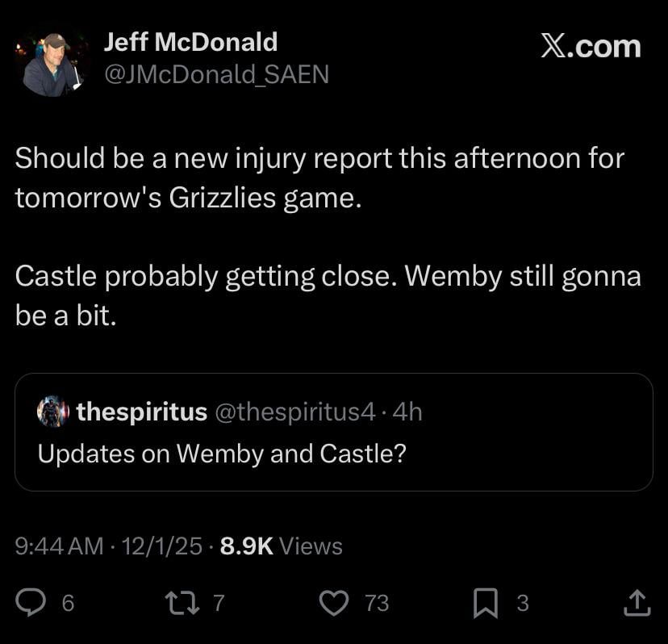
Task: Open the reply icon on the tweet
Action: coord(32,602)
